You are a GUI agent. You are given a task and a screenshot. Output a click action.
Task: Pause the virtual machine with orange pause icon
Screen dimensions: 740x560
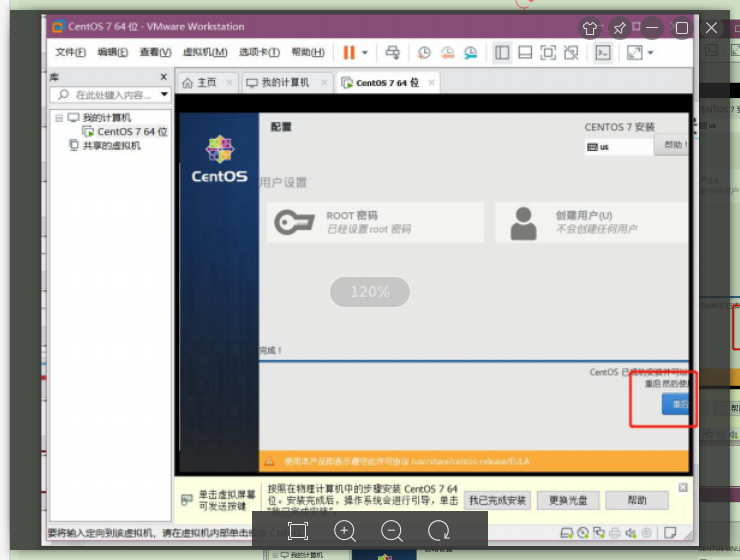click(349, 52)
